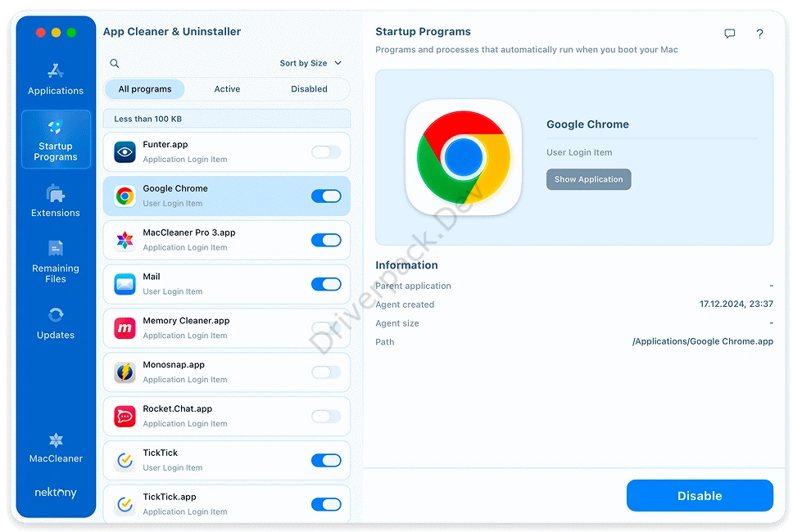Open the Updates sidebar section
Viewport: 793px width, 532px height.
pyautogui.click(x=56, y=323)
